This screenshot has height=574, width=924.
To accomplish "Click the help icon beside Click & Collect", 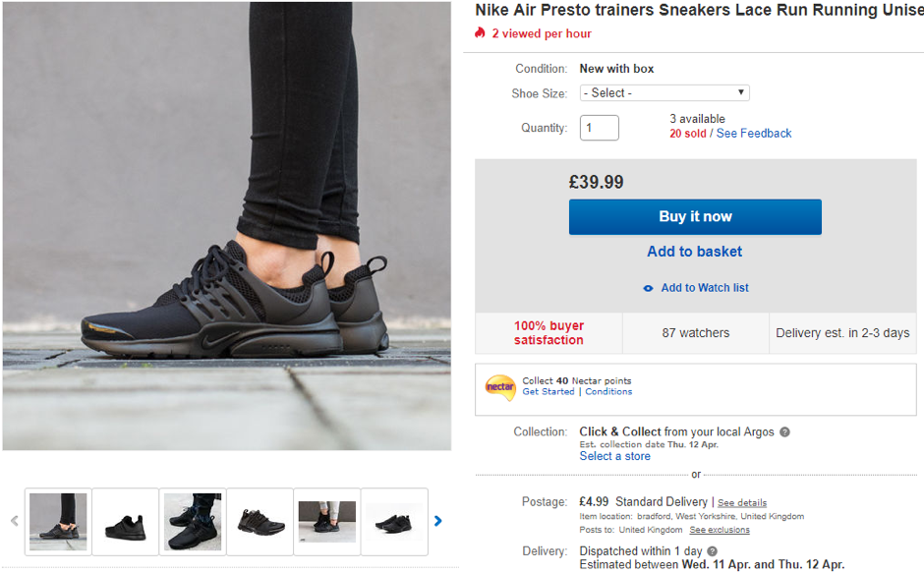I will (784, 431).
